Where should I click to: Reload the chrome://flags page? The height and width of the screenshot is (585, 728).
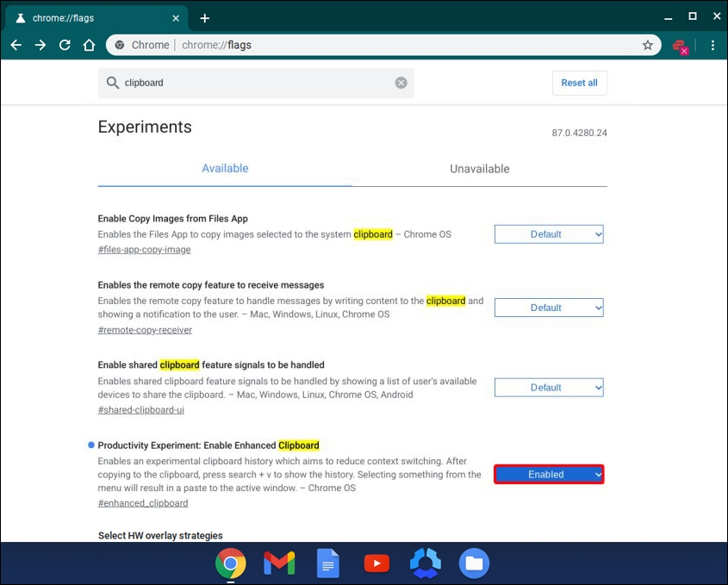click(x=65, y=45)
